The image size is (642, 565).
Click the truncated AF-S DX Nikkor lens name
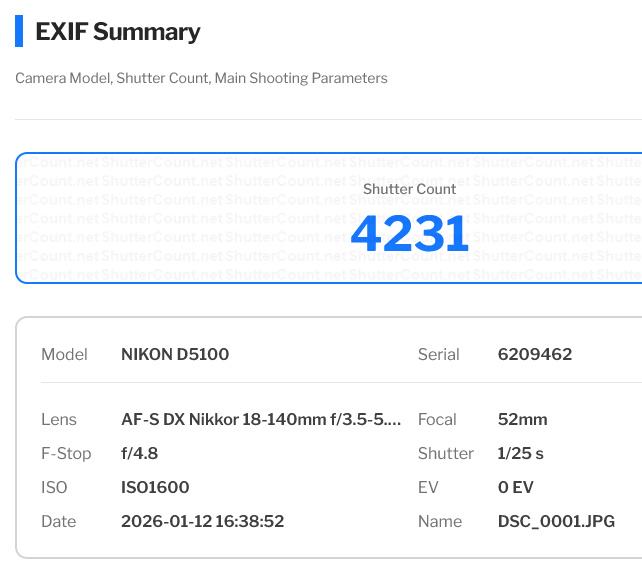coord(261,420)
